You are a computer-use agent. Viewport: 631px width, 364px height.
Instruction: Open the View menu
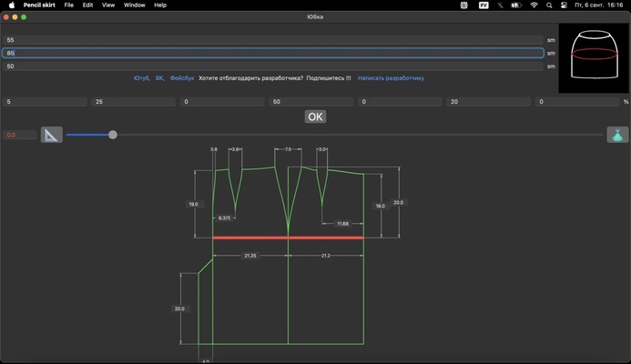coord(108,5)
